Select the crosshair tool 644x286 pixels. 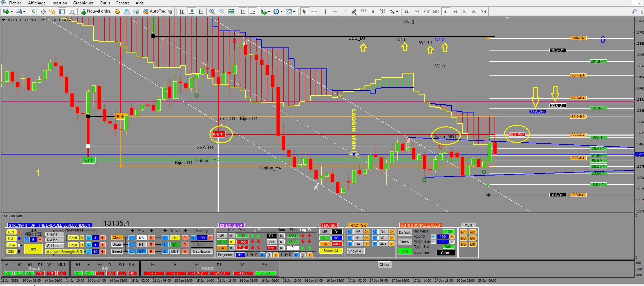pos(314,12)
